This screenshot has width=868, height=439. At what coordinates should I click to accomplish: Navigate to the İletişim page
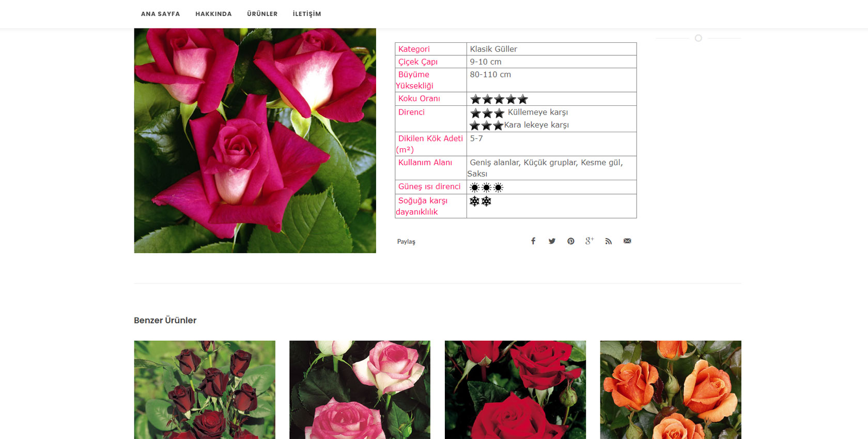[307, 14]
